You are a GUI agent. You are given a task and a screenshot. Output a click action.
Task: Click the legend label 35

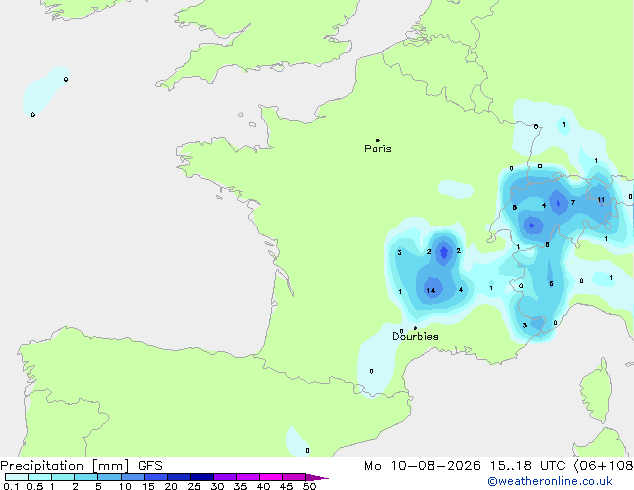pyautogui.click(x=240, y=486)
